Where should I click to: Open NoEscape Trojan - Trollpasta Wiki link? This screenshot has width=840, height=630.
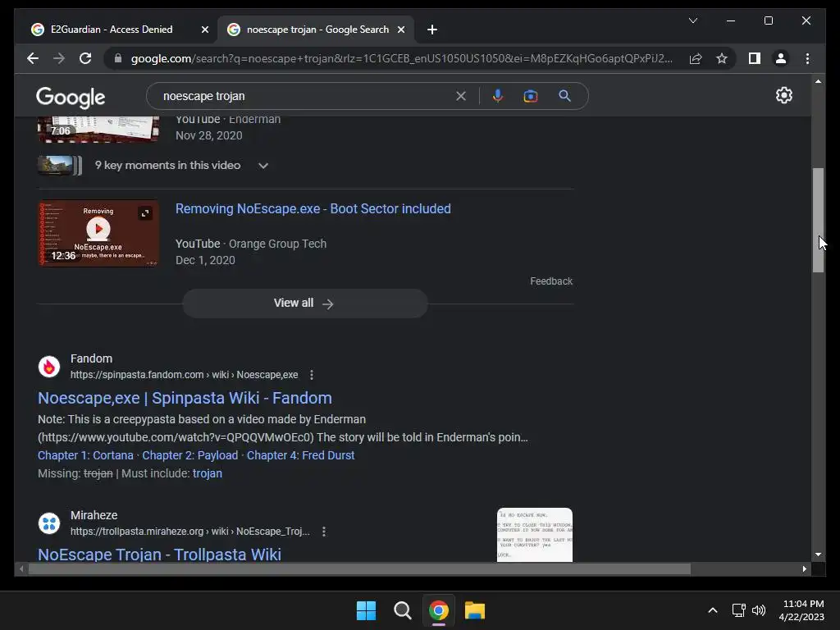point(159,554)
